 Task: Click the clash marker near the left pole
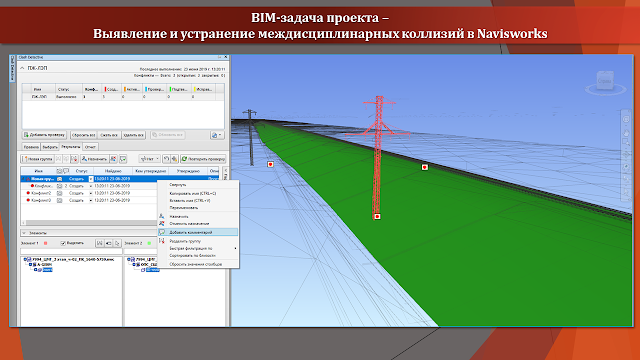tap(270, 164)
